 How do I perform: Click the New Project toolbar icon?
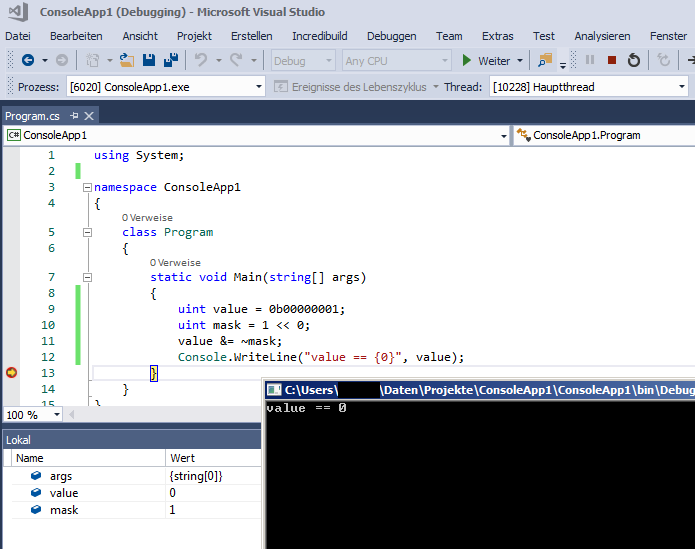(93, 60)
